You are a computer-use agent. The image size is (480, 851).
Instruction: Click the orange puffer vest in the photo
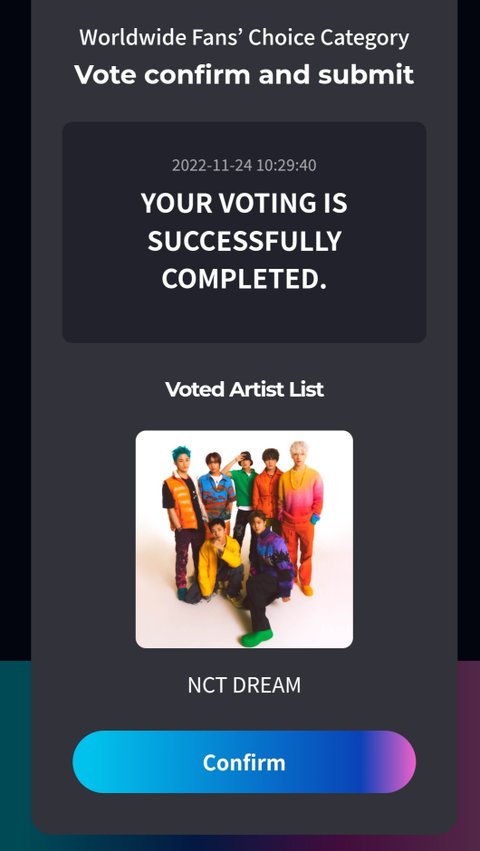point(182,503)
